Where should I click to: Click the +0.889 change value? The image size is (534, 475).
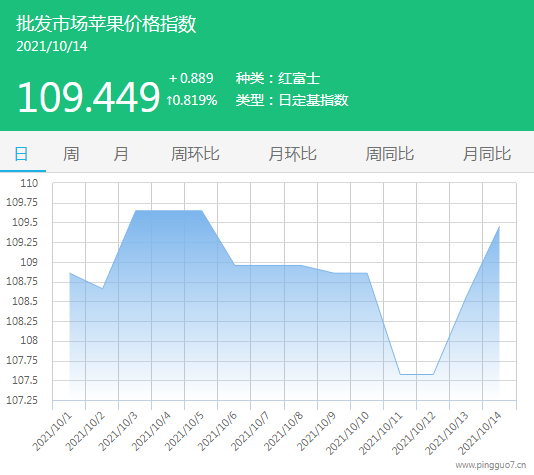pyautogui.click(x=191, y=78)
